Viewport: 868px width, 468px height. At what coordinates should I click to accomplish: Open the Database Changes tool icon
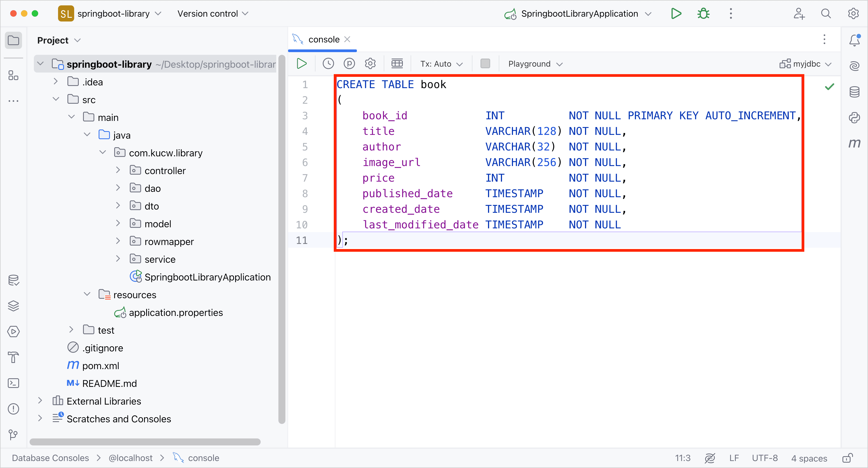coord(13,280)
